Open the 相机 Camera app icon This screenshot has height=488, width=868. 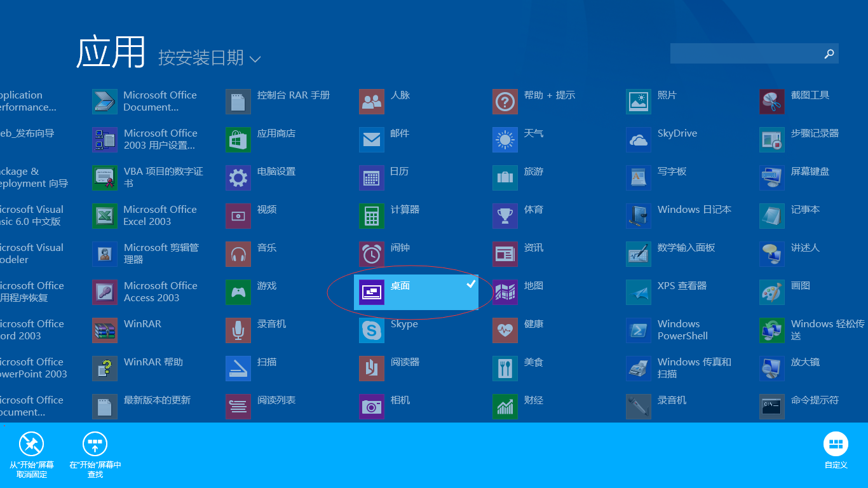(x=372, y=407)
